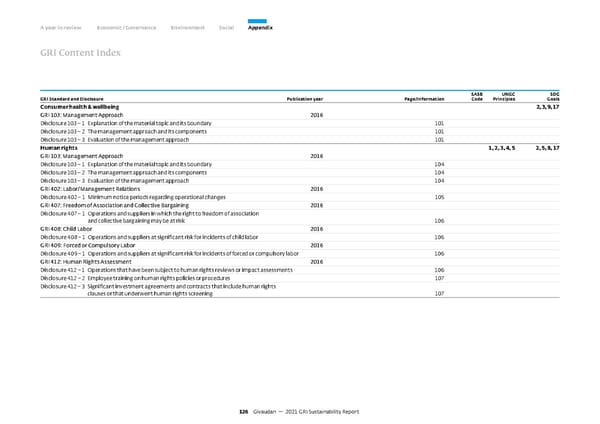Select the Social navigation tab
This screenshot has height=424, width=600.
(x=228, y=27)
